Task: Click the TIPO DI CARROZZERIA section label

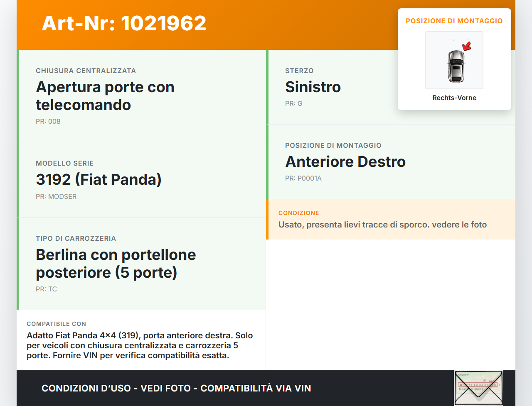Action: pos(76,238)
